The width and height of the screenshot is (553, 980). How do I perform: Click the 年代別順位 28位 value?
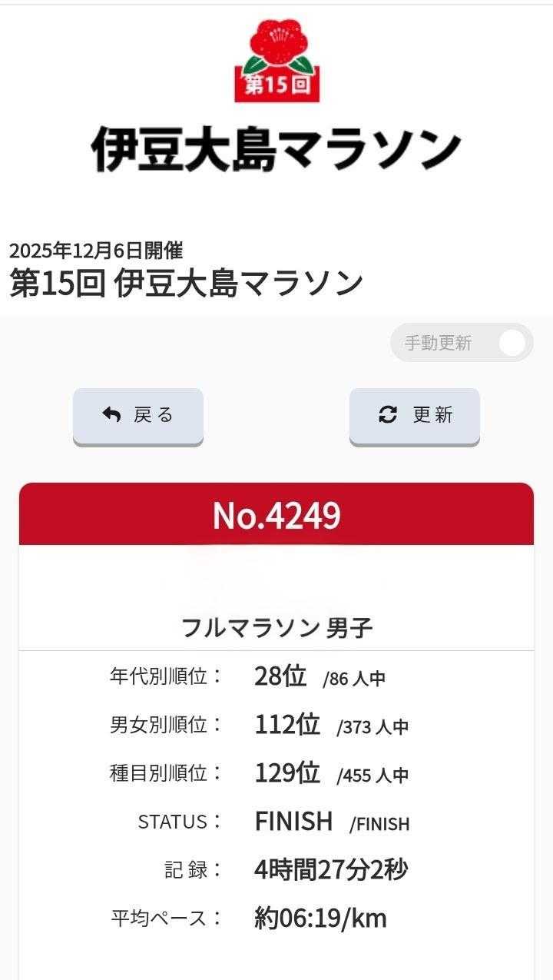(x=280, y=676)
